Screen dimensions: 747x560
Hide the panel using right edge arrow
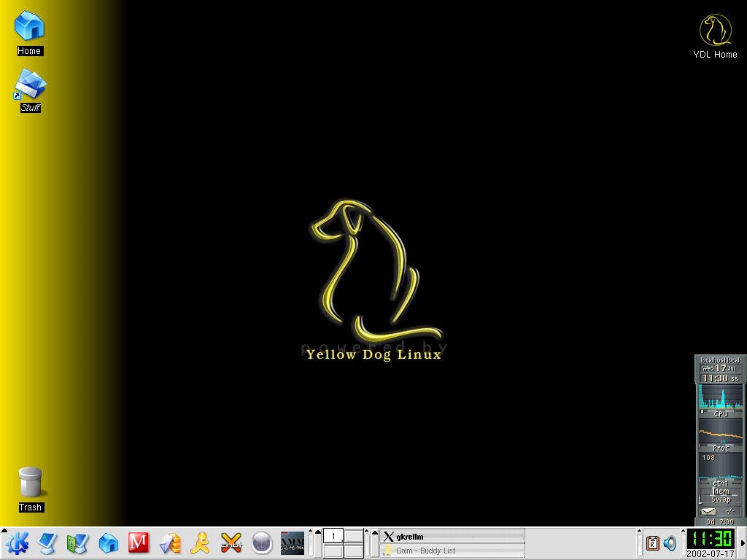click(743, 543)
